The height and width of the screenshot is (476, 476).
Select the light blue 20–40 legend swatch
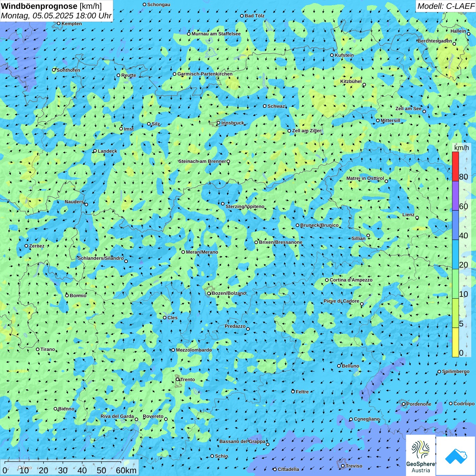[x=455, y=255]
